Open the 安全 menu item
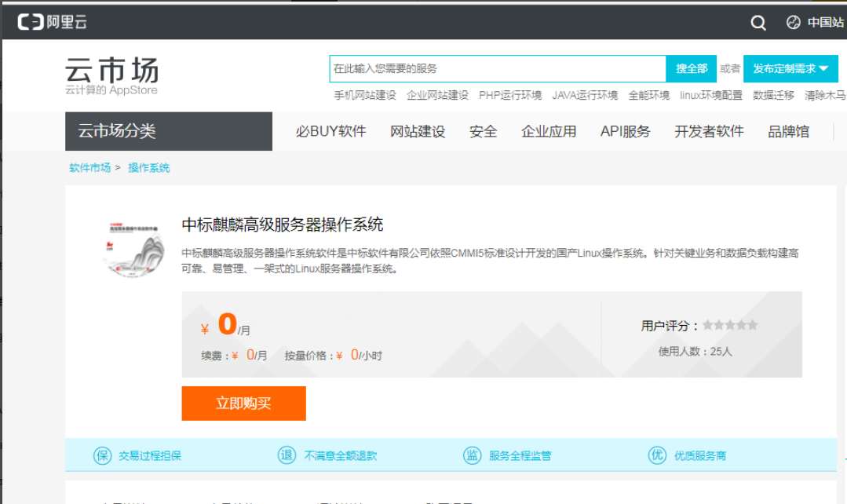The image size is (847, 504). (483, 131)
